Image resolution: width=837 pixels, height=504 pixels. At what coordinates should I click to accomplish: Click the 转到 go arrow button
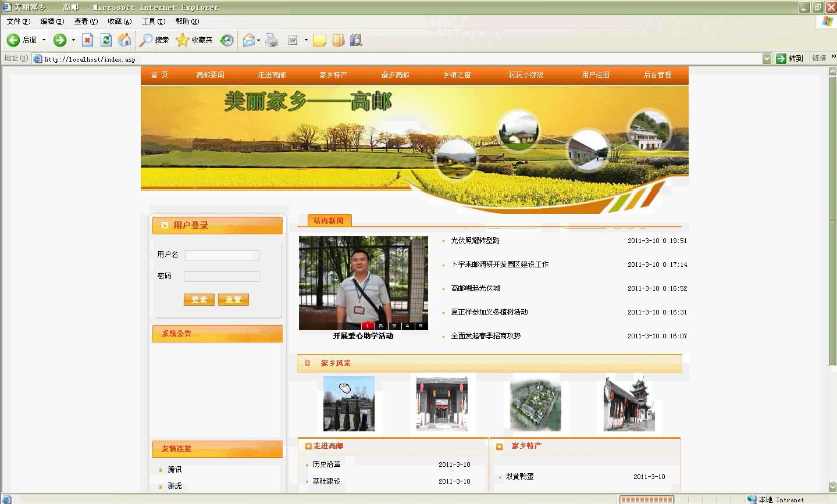pos(789,58)
